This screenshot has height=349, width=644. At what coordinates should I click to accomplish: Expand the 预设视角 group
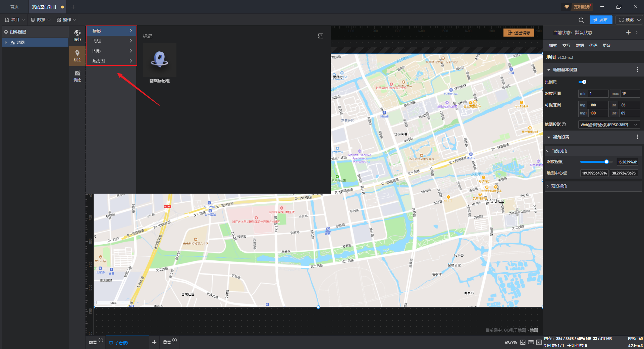coord(548,186)
